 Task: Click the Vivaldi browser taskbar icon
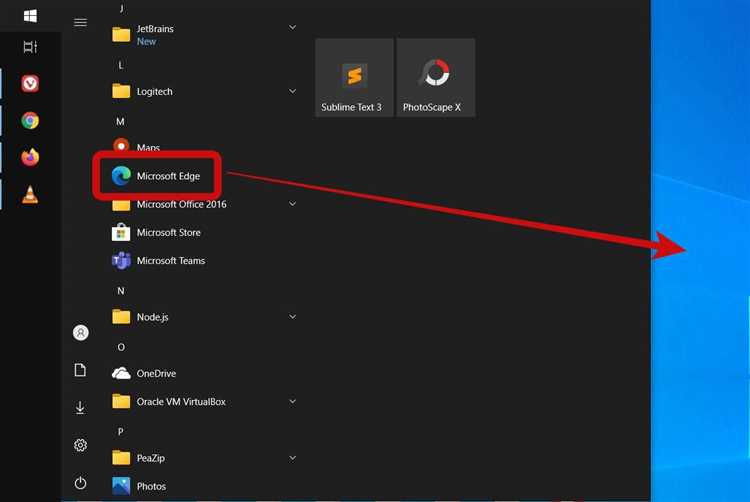(x=30, y=84)
